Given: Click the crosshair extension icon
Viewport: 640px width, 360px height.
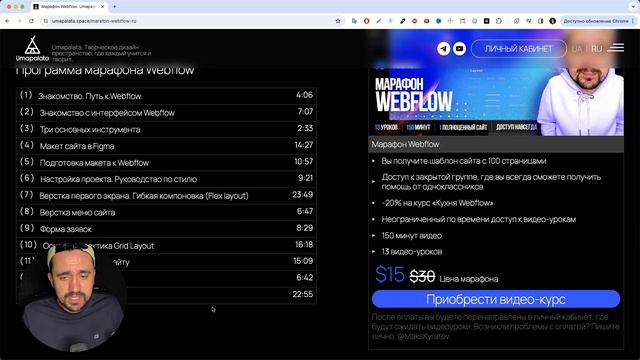Looking at the screenshot, I should tap(451, 21).
